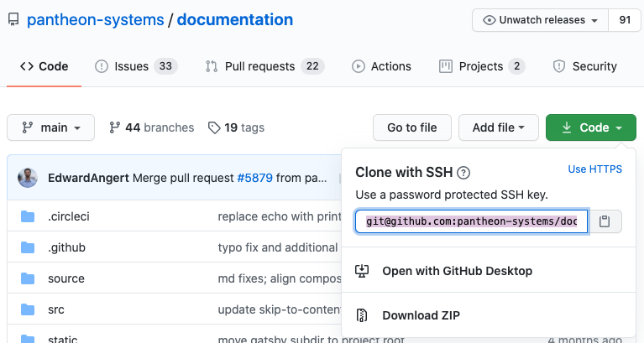Click the branch icon in main button

click(x=27, y=127)
